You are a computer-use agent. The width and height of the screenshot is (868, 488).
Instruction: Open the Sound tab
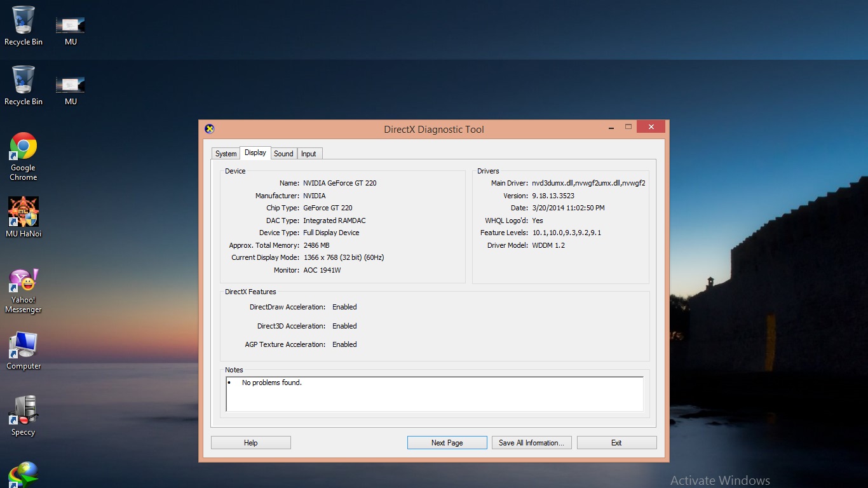283,154
